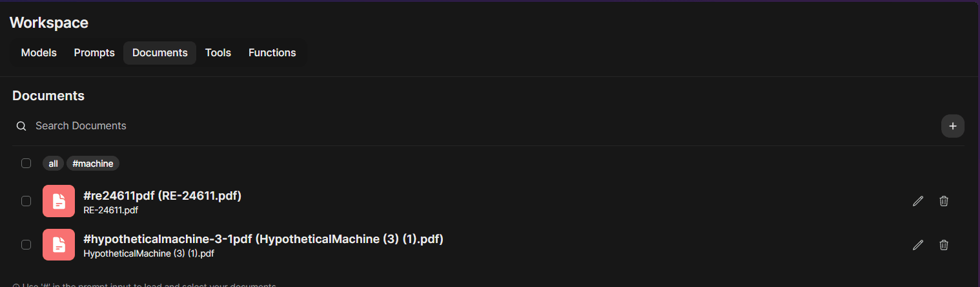Check the HypotheticalMachine document checkbox
This screenshot has width=980, height=287.
click(x=26, y=245)
